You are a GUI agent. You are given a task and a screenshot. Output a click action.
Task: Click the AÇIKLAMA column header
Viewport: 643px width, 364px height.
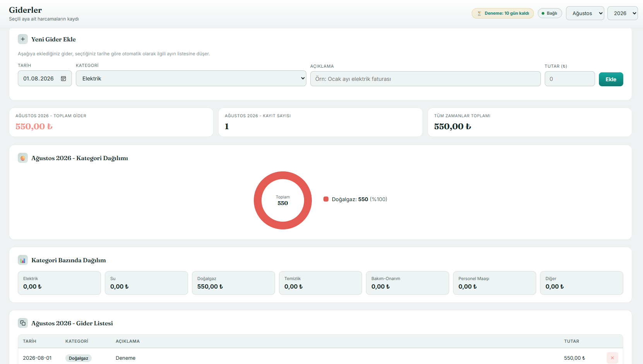128,341
